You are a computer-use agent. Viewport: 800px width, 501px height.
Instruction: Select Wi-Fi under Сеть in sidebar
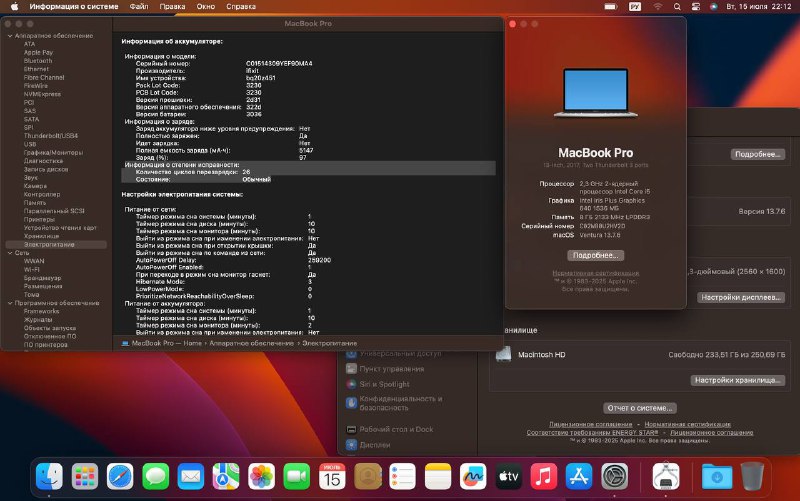point(32,269)
